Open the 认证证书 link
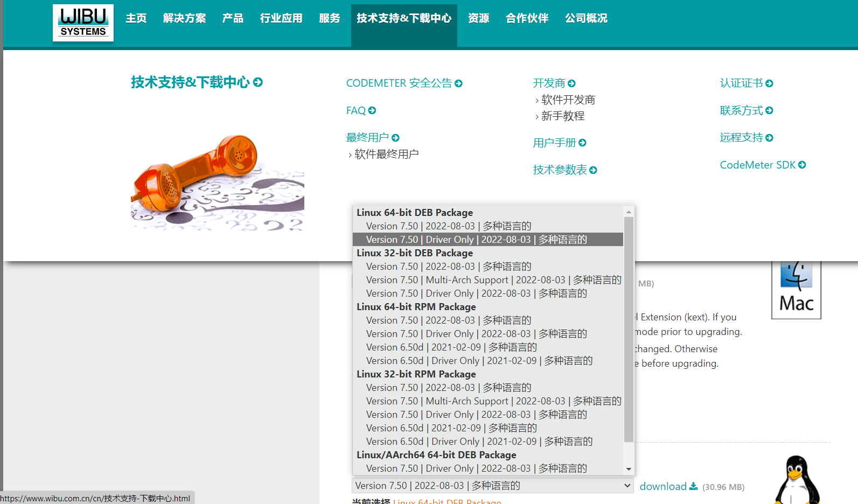Viewport: 858px width, 504px height. 741,83
